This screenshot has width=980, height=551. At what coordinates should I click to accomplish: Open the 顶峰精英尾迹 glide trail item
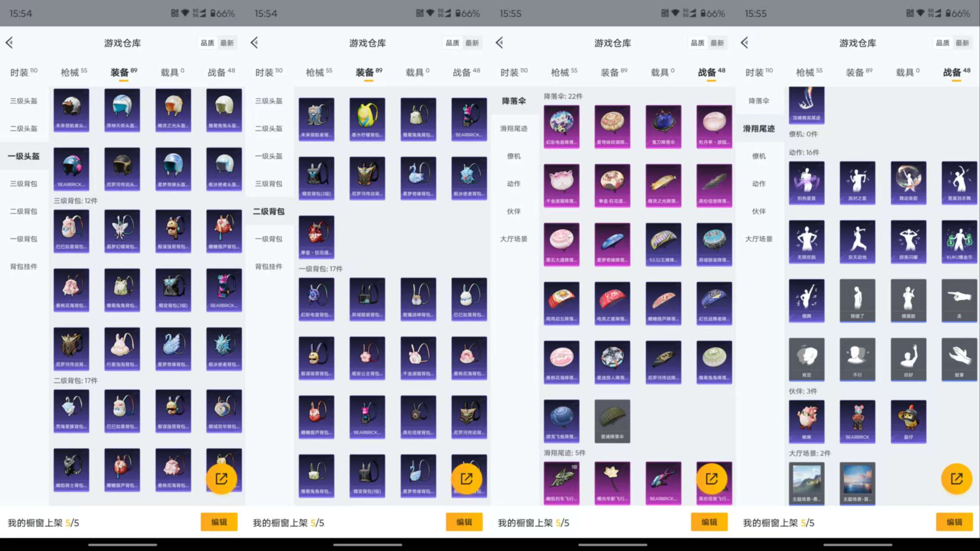(x=806, y=105)
